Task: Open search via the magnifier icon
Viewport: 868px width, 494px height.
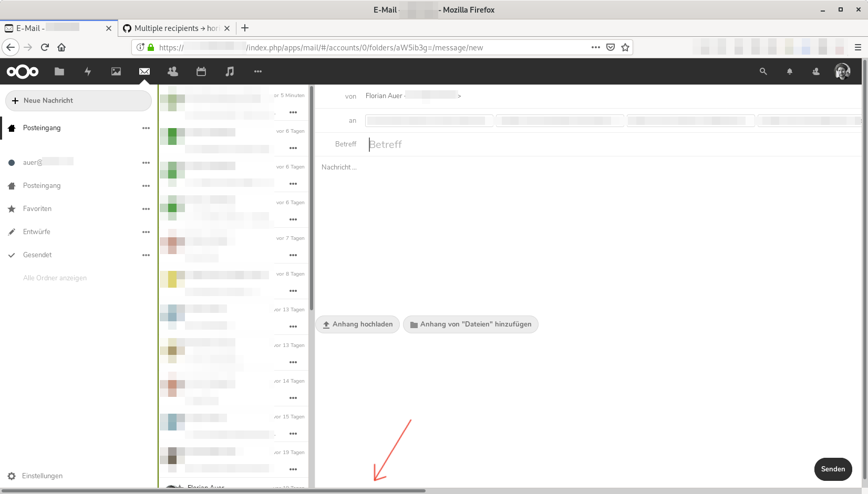Action: [x=763, y=71]
